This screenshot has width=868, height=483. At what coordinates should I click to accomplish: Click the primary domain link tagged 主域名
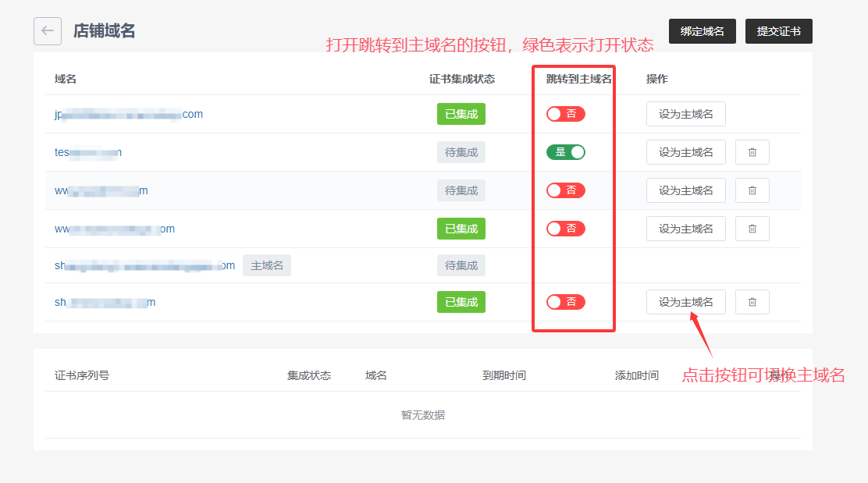click(144, 265)
